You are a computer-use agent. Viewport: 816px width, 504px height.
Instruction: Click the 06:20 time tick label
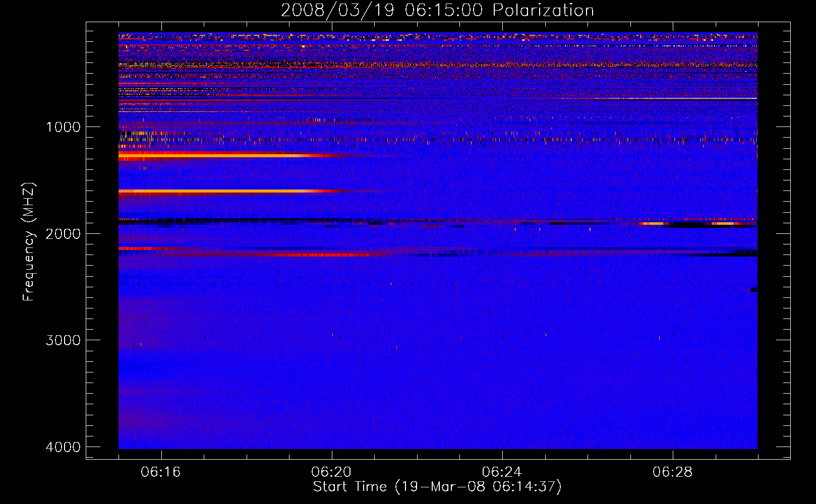click(331, 472)
